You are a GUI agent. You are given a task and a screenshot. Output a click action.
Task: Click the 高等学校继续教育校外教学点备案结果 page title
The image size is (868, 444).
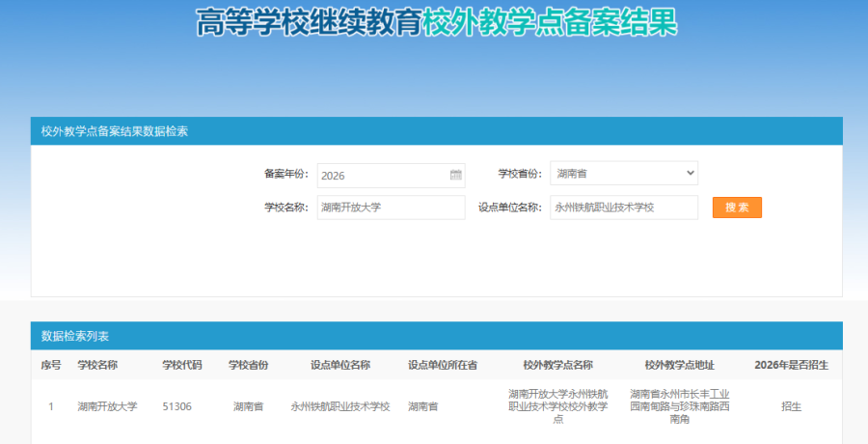click(x=437, y=22)
